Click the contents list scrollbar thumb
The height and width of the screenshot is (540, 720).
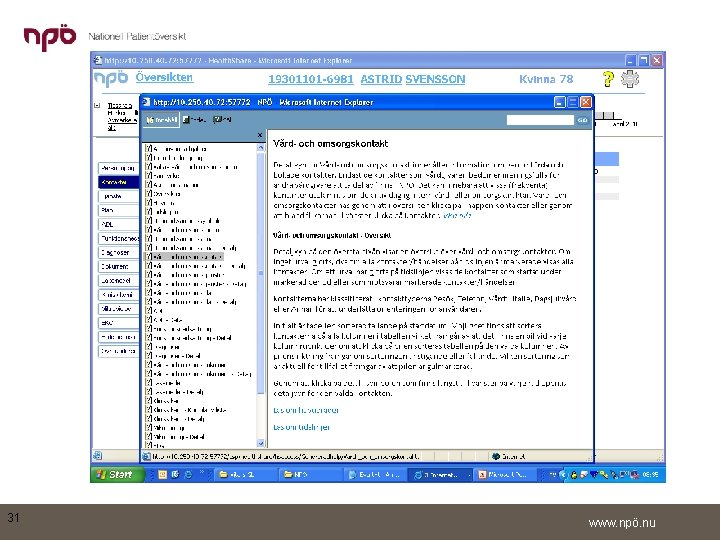click(x=260, y=273)
